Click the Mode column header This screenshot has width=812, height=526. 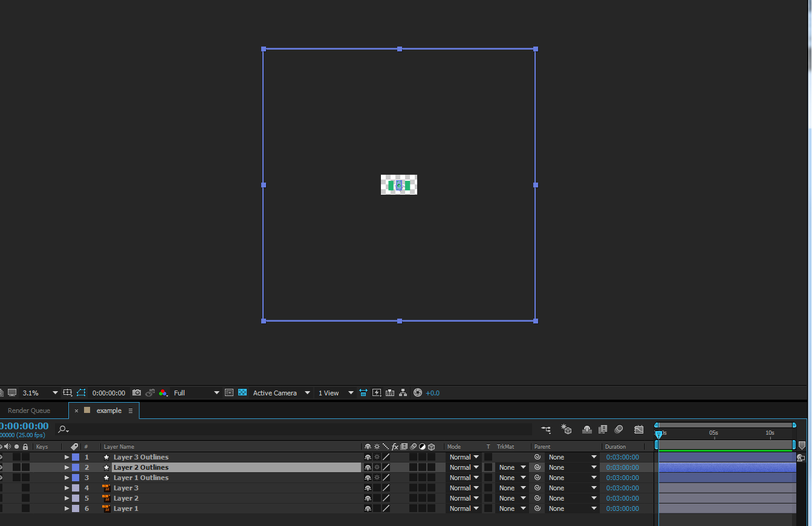point(453,447)
